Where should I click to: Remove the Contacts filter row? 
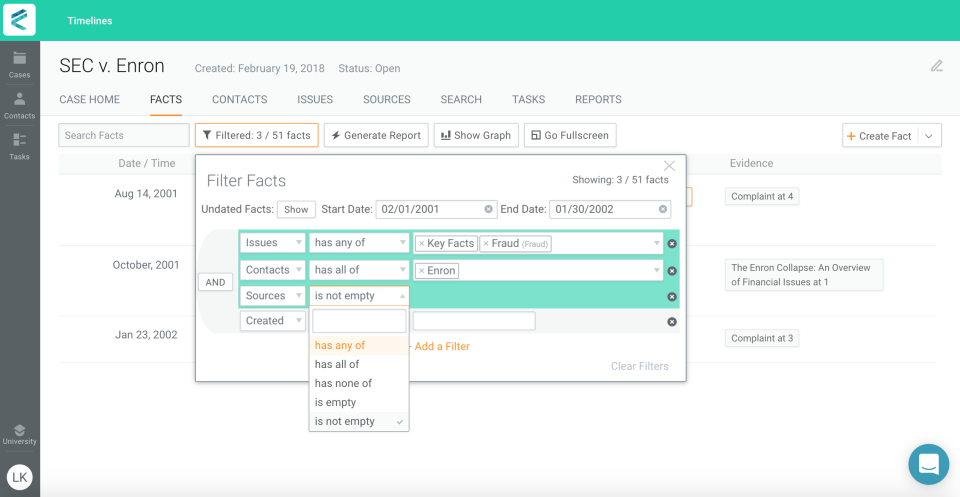(x=672, y=271)
